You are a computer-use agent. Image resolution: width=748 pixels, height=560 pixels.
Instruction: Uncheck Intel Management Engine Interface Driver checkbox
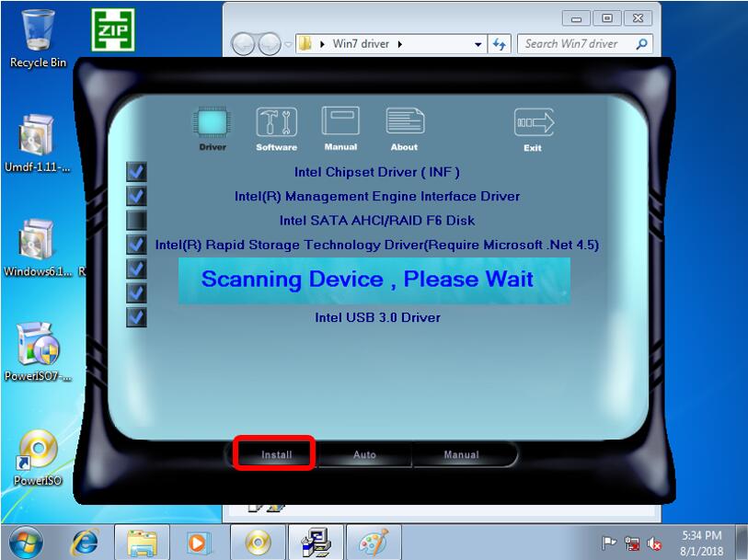point(136,196)
